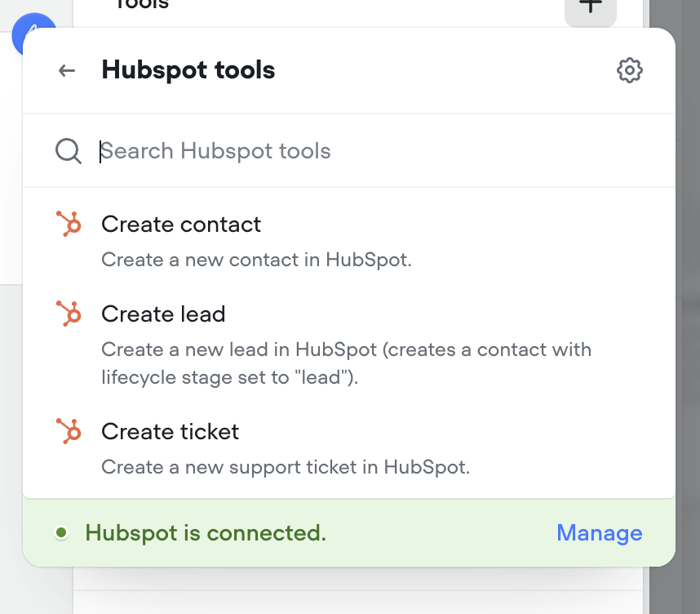Click the back arrow to leave Hubspot tools
Viewport: 700px width, 614px height.
pos(66,70)
